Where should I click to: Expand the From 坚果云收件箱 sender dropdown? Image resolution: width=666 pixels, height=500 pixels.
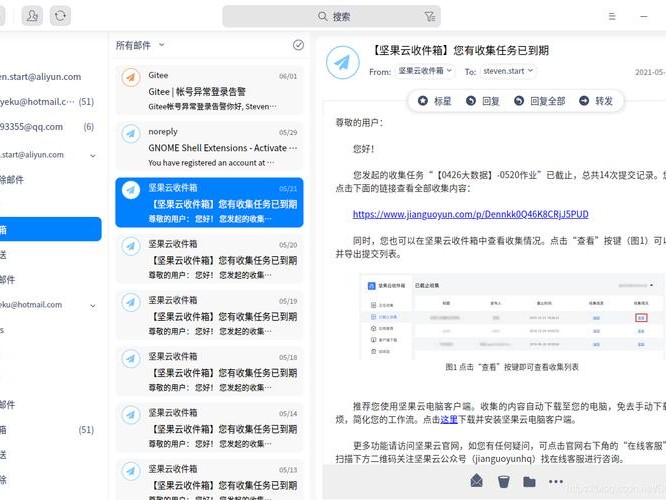[x=425, y=71]
